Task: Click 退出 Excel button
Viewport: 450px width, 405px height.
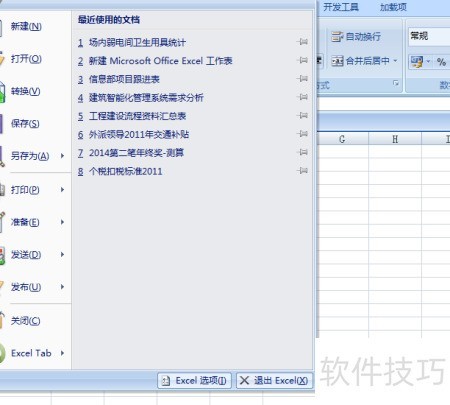Action: 274,380
